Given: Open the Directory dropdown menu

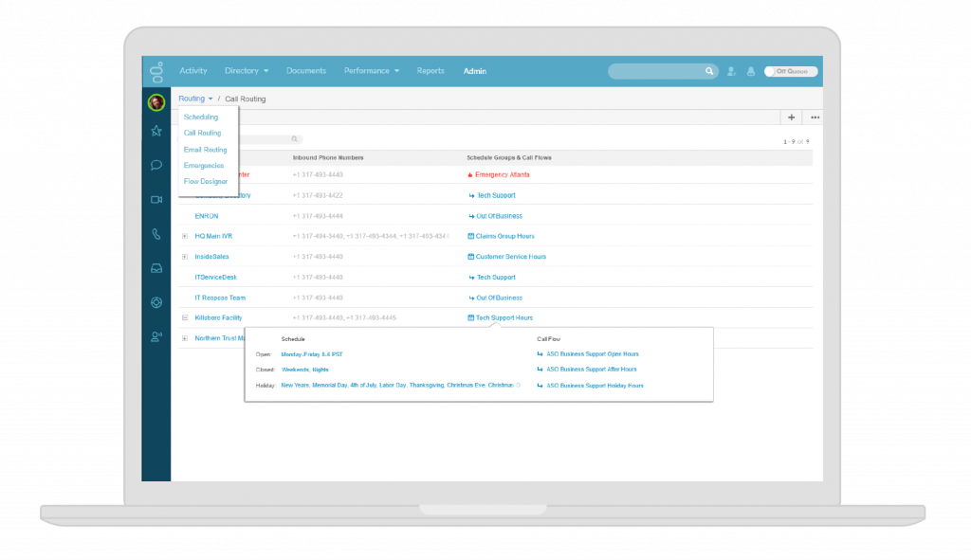Looking at the screenshot, I should pos(247,71).
